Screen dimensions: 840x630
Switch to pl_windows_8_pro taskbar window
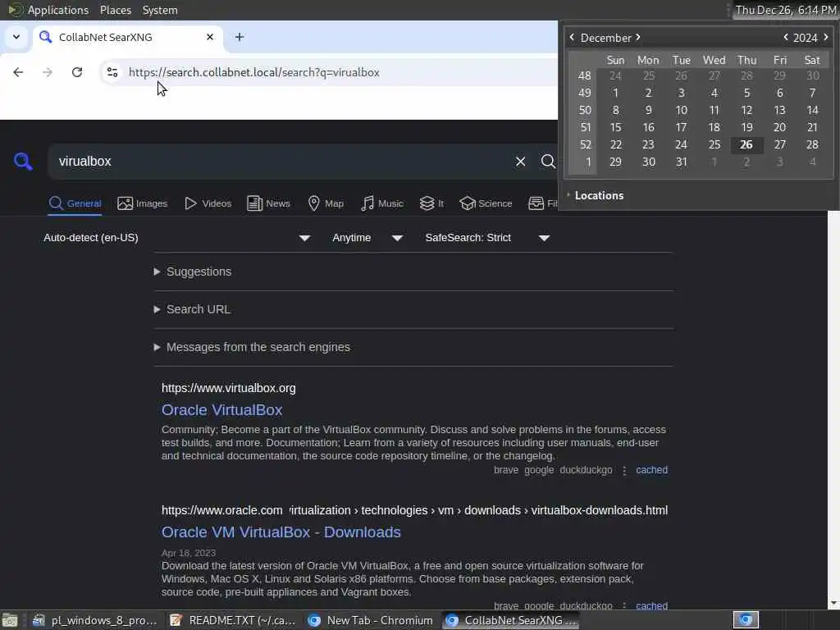tap(95, 620)
